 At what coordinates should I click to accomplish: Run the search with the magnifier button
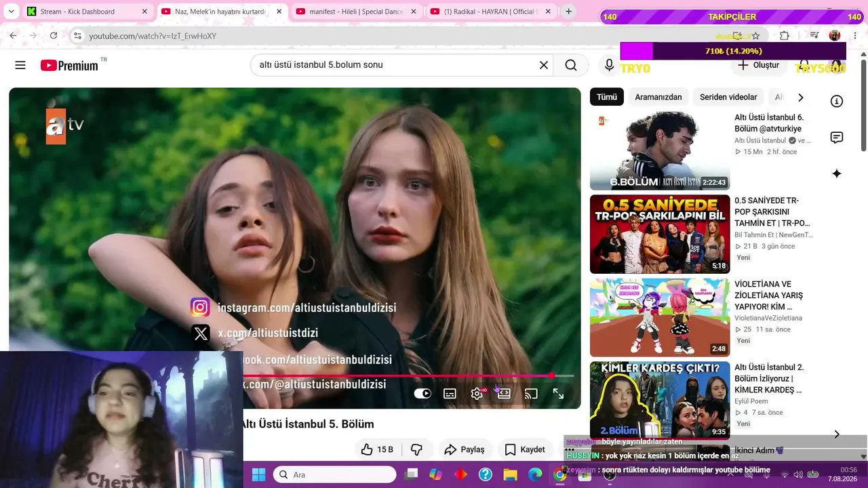571,65
